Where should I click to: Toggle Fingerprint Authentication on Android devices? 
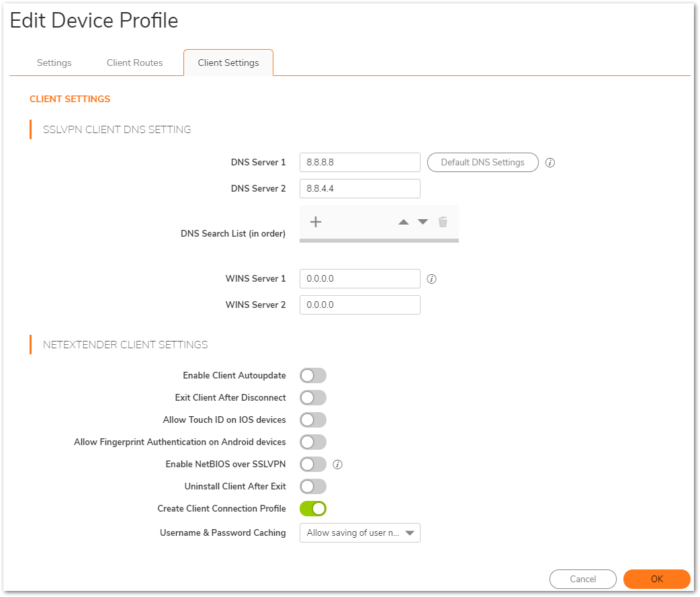click(x=313, y=442)
